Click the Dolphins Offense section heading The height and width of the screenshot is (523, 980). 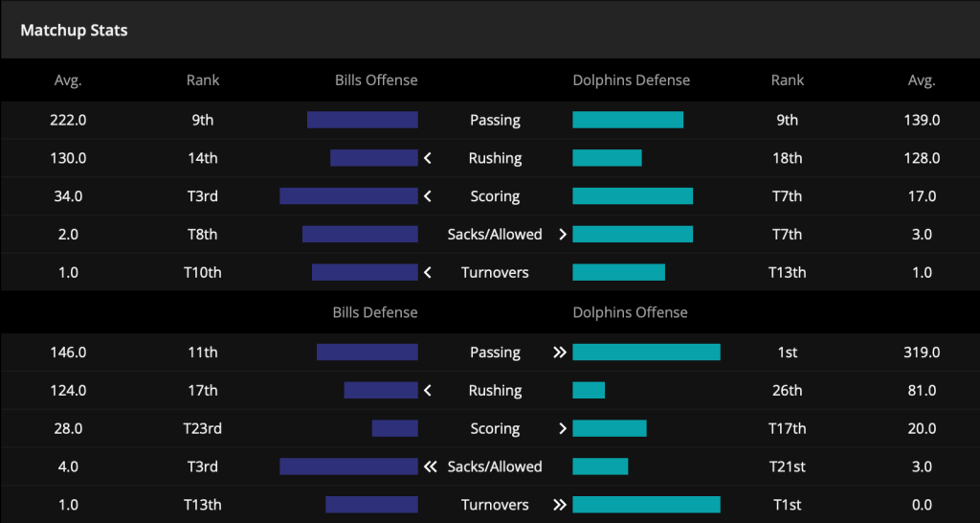[x=630, y=312]
